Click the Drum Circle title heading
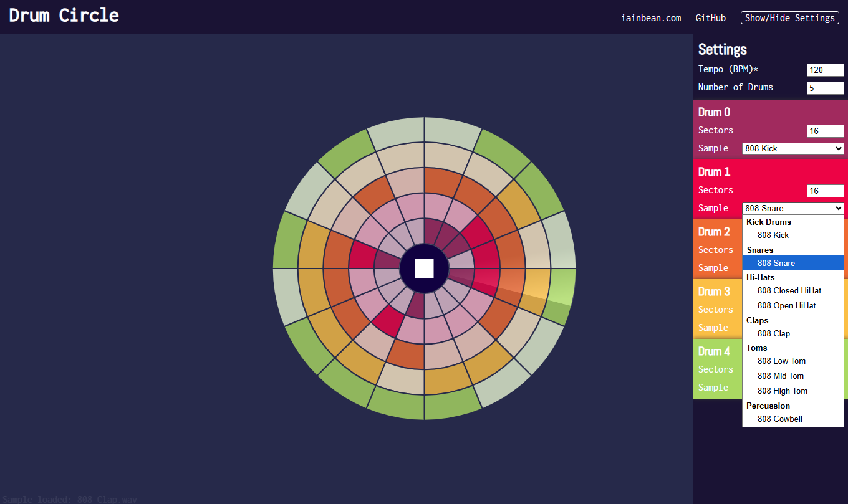Viewport: 848px width, 504px height. [x=64, y=16]
